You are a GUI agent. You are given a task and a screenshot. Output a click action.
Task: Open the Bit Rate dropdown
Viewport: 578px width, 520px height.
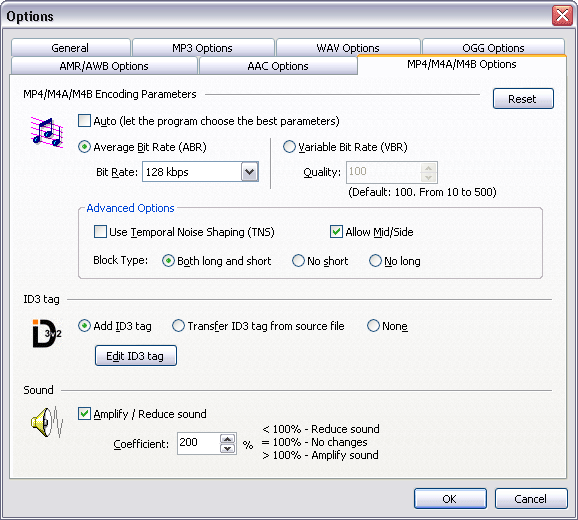(x=250, y=172)
